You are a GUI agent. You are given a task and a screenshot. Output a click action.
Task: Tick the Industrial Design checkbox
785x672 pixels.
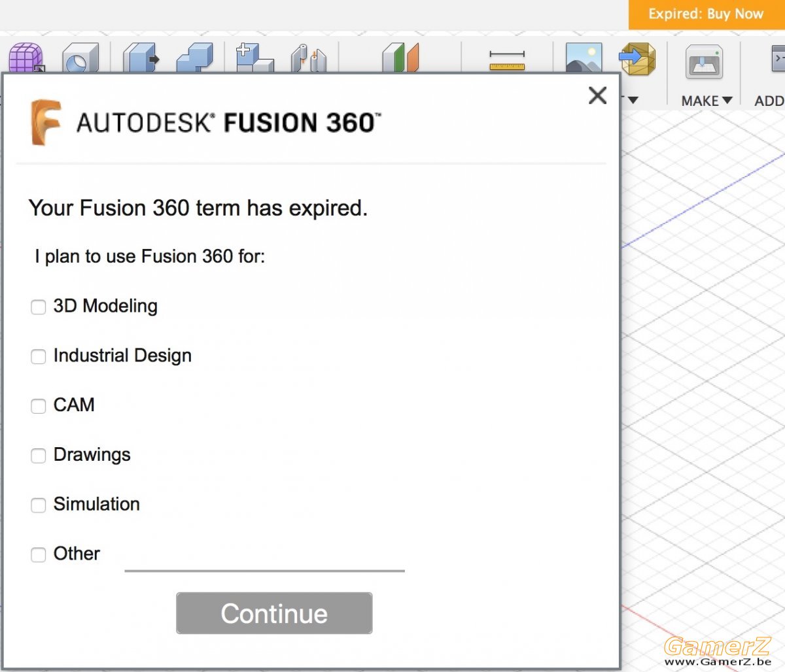click(x=39, y=356)
